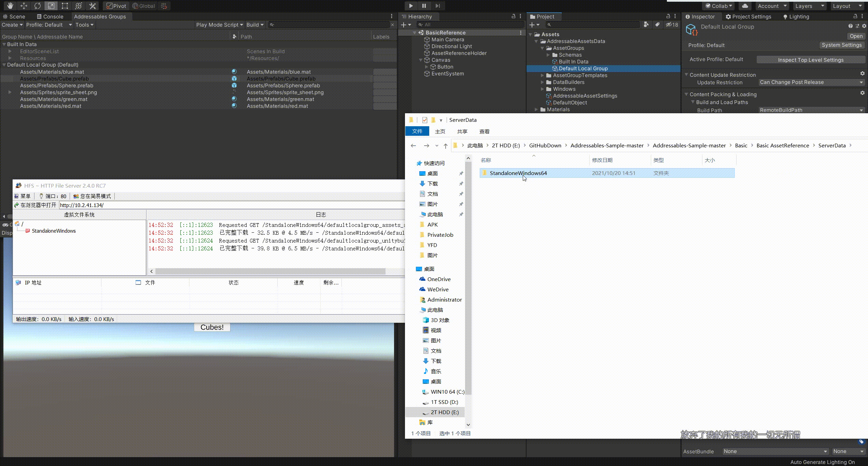Toggle Project window lock icon
Screen dimensions: 868x466
coord(668,16)
